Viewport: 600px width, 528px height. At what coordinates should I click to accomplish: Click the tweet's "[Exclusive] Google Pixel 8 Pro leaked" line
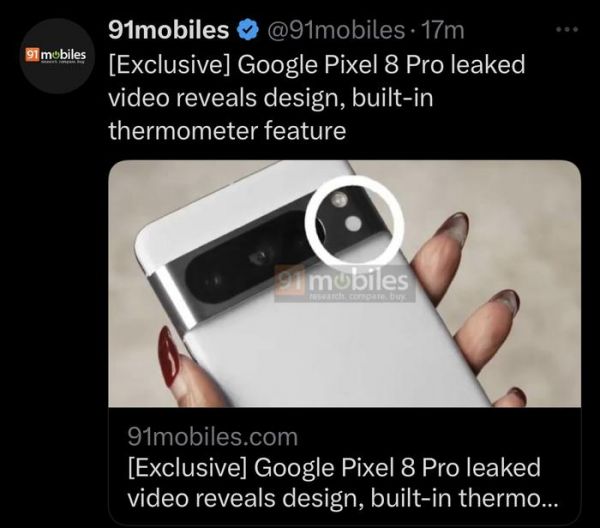(x=317, y=64)
